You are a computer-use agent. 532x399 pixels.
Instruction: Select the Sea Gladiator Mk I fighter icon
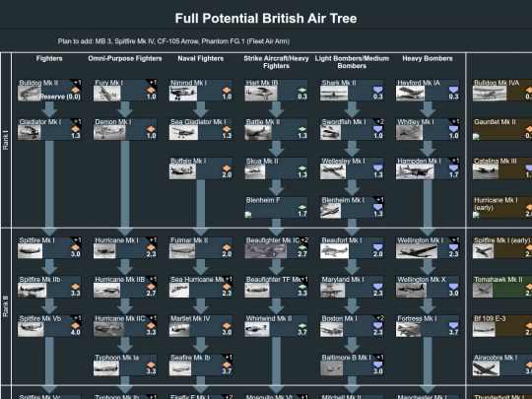point(227,129)
